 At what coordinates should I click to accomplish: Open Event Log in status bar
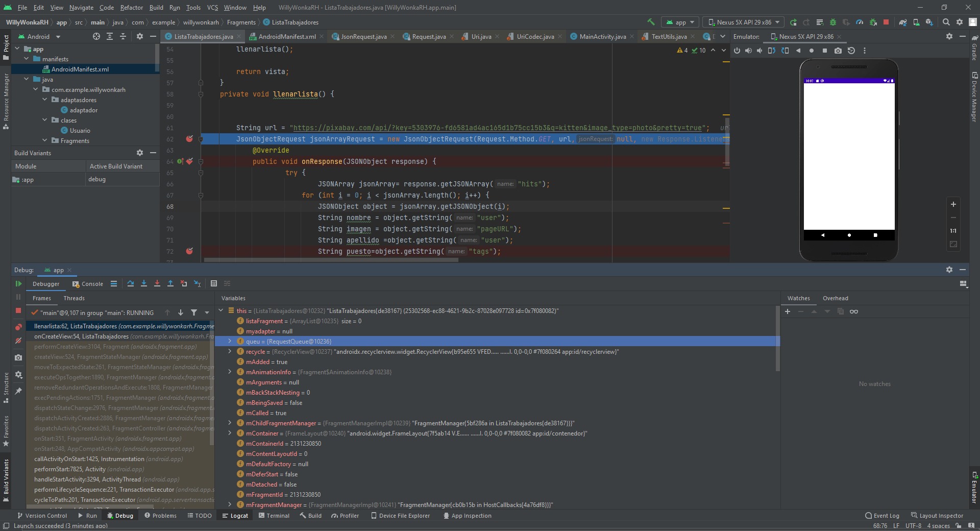[882, 516]
